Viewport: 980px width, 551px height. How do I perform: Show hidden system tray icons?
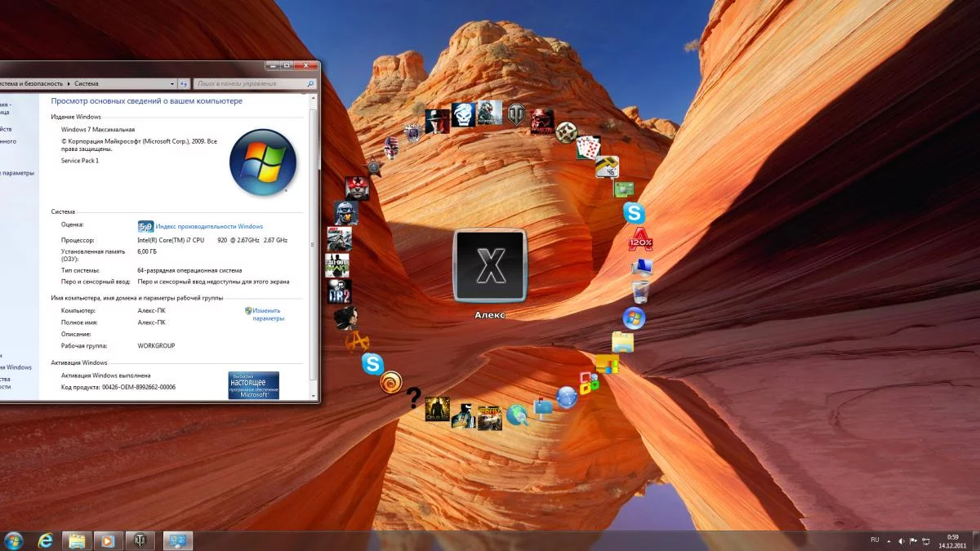889,540
